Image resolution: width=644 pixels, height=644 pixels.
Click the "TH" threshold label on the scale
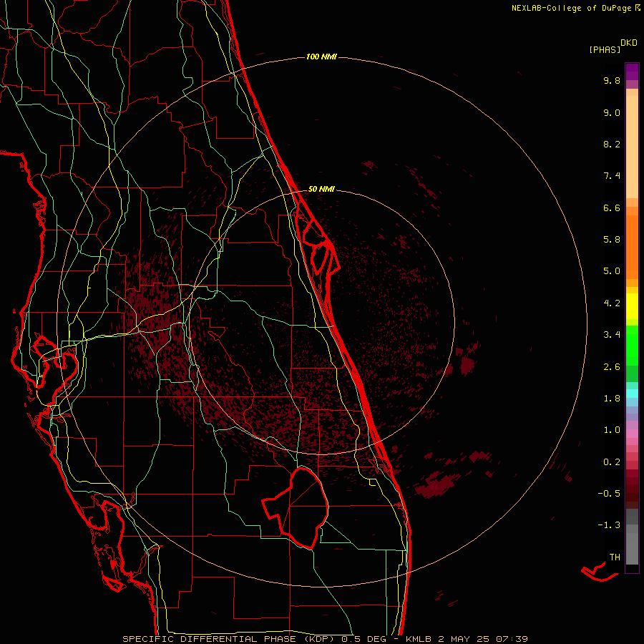615,557
